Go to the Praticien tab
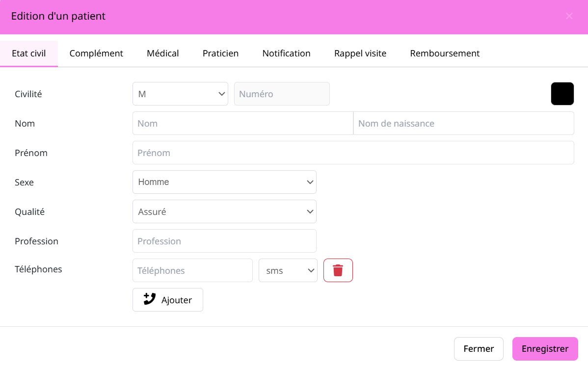Image resolution: width=588 pixels, height=367 pixels. [220, 53]
